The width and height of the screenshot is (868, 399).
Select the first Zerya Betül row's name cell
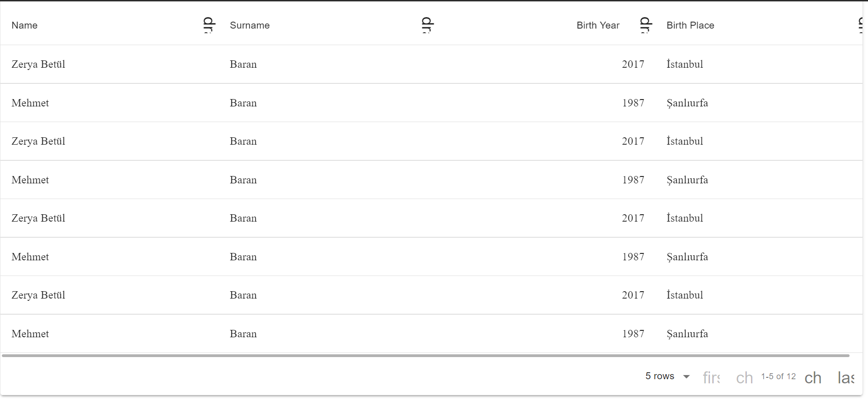(x=38, y=65)
